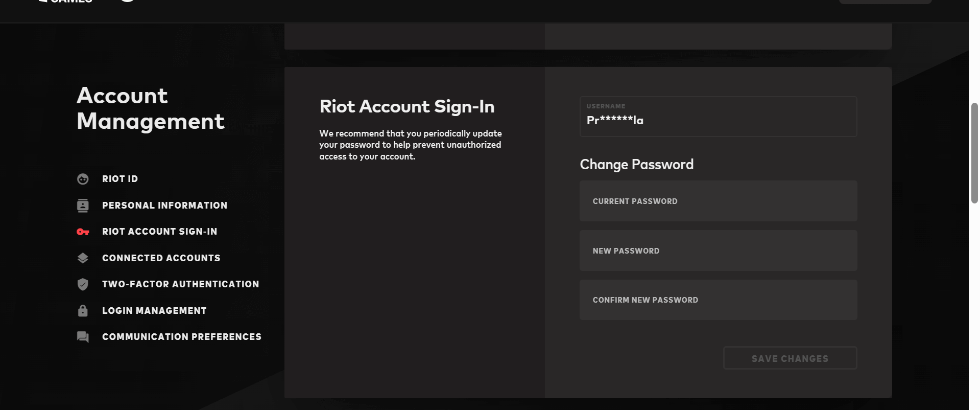This screenshot has height=410, width=980.
Task: Click the Login Management padlock icon
Action: click(x=83, y=311)
